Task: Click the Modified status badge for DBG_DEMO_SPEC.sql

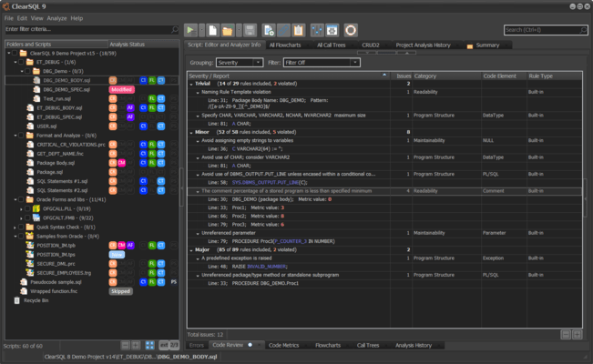Action: tap(121, 89)
